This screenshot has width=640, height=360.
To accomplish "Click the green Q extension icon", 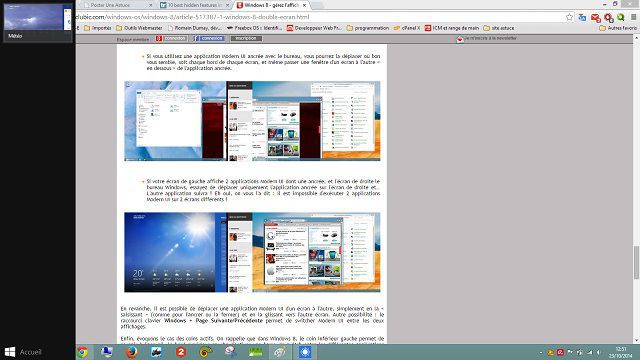I will (x=621, y=17).
